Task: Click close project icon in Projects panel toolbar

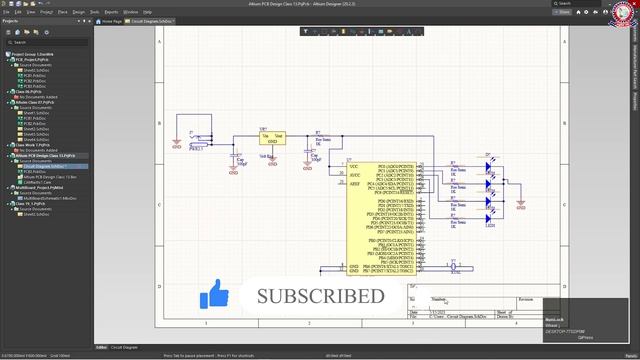Action: pos(36,32)
